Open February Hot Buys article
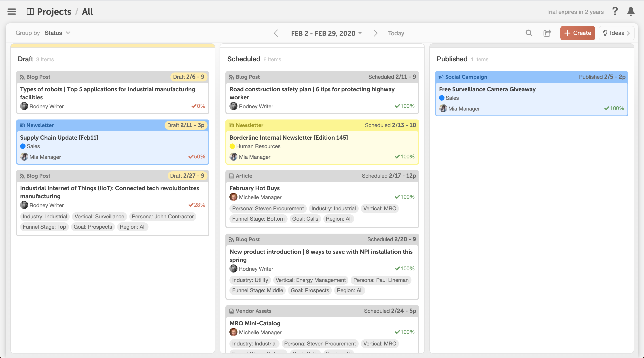Screen dimensions: 644x358 [x=254, y=188]
